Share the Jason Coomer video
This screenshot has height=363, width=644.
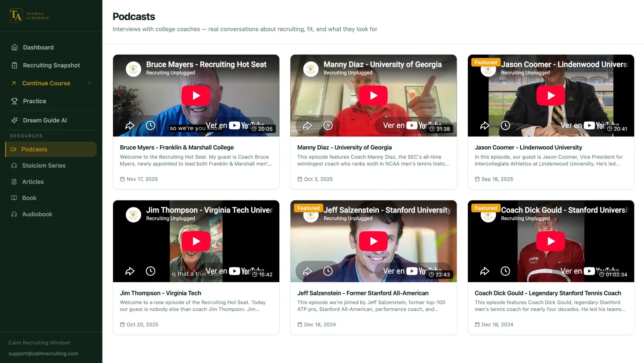[x=485, y=126]
